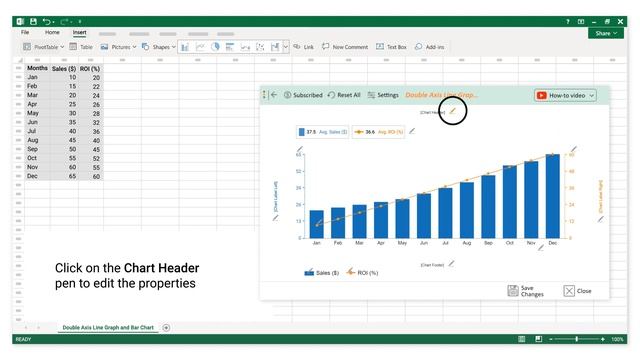This screenshot has width=640, height=360.
Task: Open Add-ins from the ribbon
Action: tap(429, 47)
